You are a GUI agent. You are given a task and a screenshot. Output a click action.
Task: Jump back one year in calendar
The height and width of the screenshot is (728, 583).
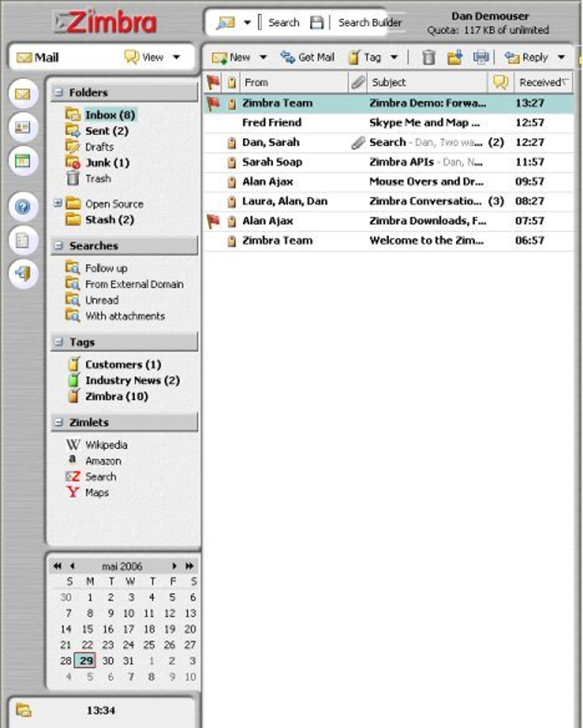tap(57, 566)
